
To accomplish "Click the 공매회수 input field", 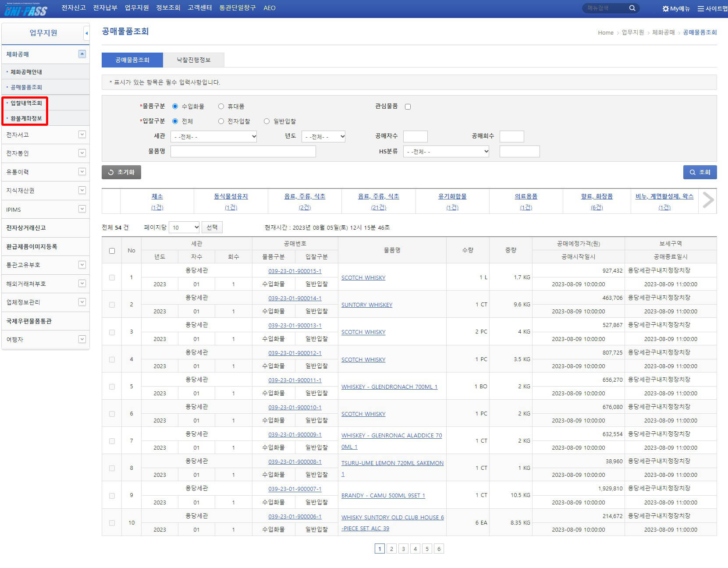I will click(x=512, y=137).
